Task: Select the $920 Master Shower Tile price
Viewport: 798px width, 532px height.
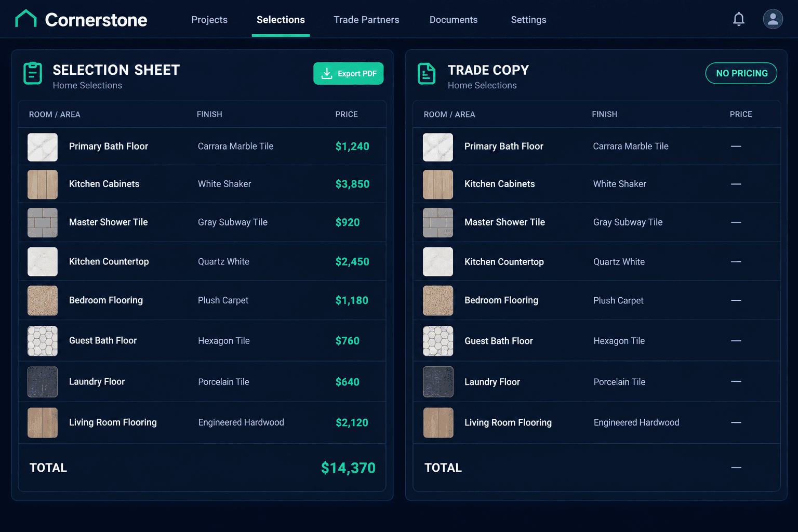Action: pos(348,222)
